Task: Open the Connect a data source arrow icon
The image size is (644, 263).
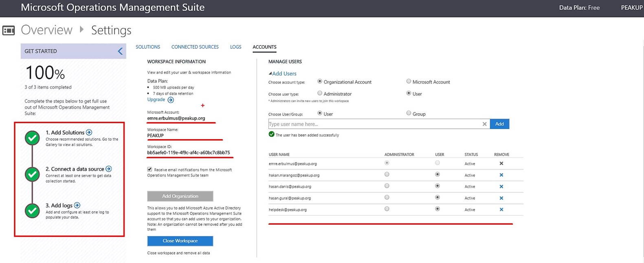Action: click(109, 169)
